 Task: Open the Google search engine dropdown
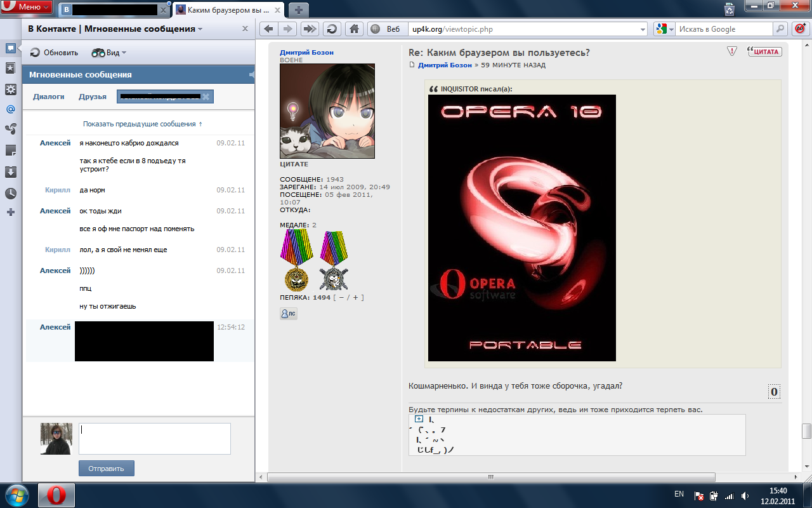click(664, 29)
